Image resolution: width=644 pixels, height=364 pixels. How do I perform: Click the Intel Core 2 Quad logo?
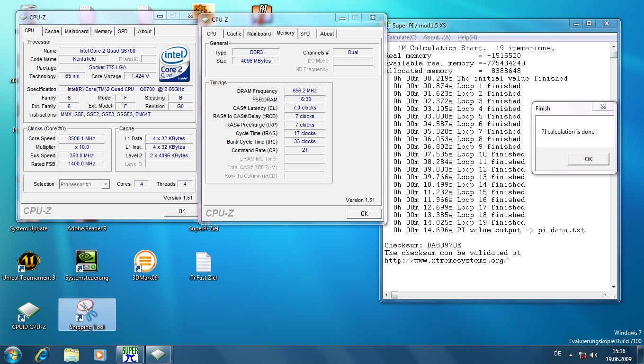coord(175,64)
